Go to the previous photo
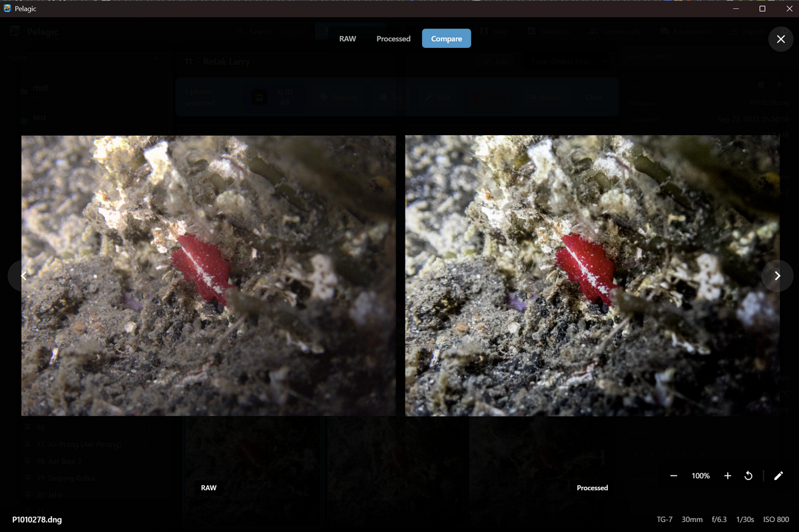 (23, 276)
